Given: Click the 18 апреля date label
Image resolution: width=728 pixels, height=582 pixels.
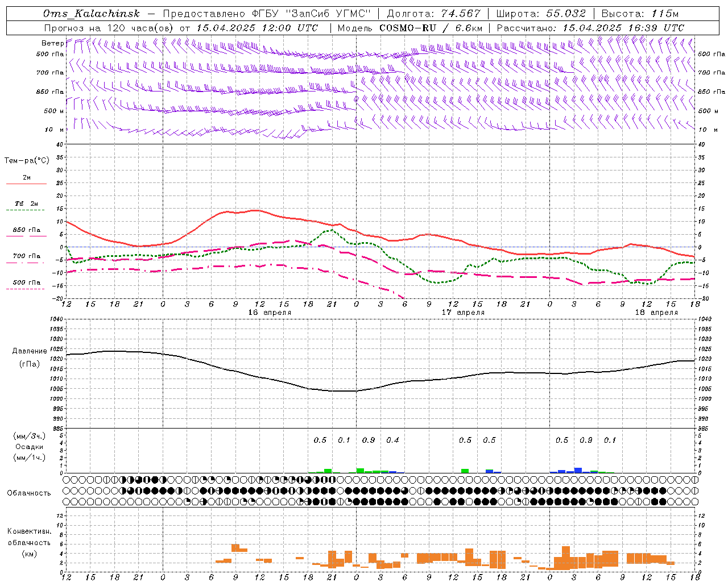Looking at the screenshot, I should pos(656,313).
